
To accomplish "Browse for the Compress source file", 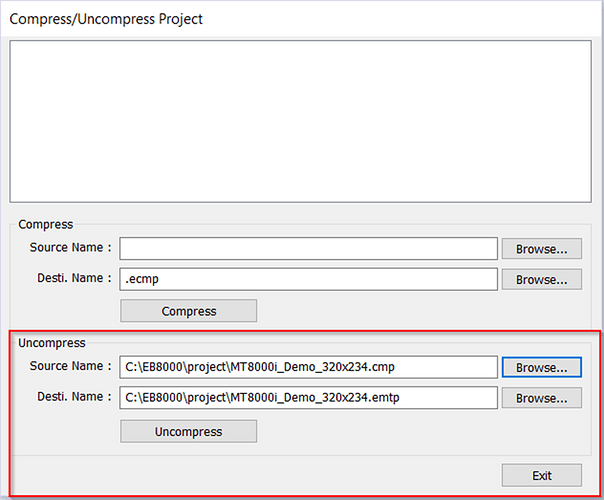I will [541, 248].
